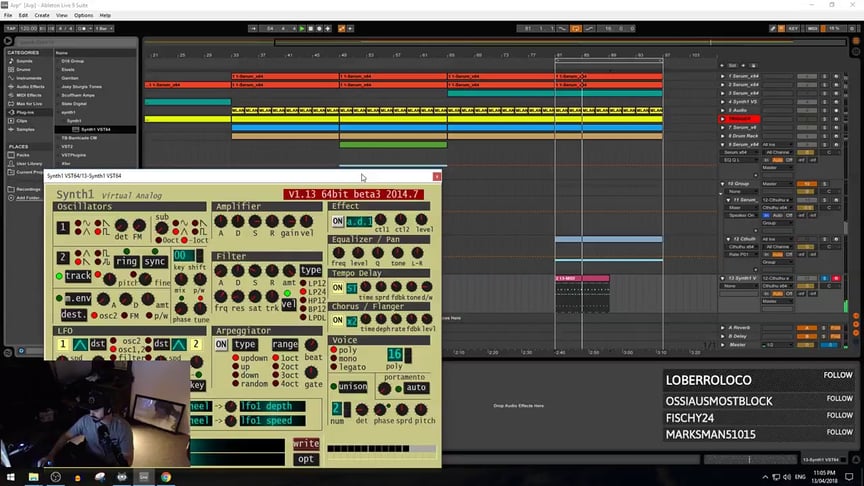Unfold track 1 Serum_x64 triangle
Viewport: 864px width, 486px height.
pos(722,76)
